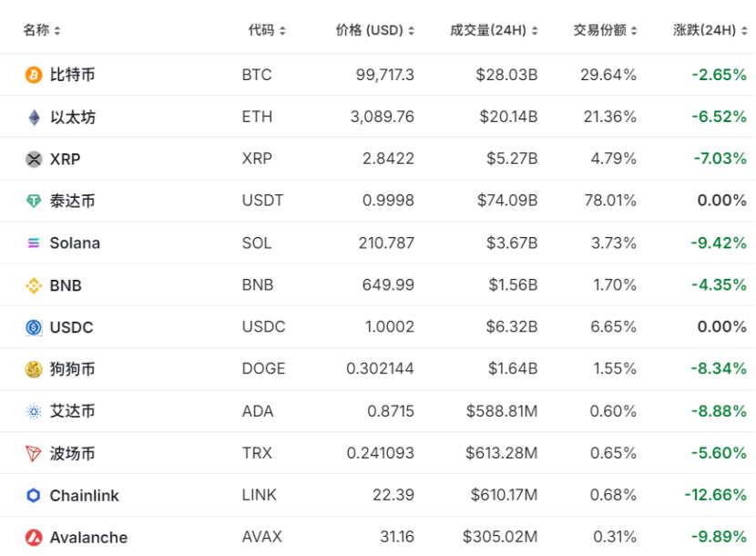The image size is (756, 556).
Task: Open the Avalanche coin name link
Action: pyautogui.click(x=88, y=538)
